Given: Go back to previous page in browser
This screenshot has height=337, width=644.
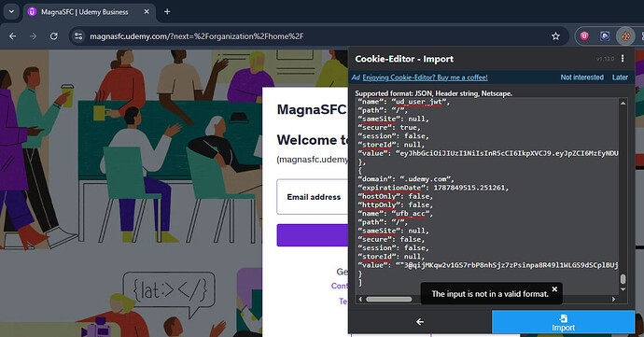Looking at the screenshot, I should (x=13, y=36).
